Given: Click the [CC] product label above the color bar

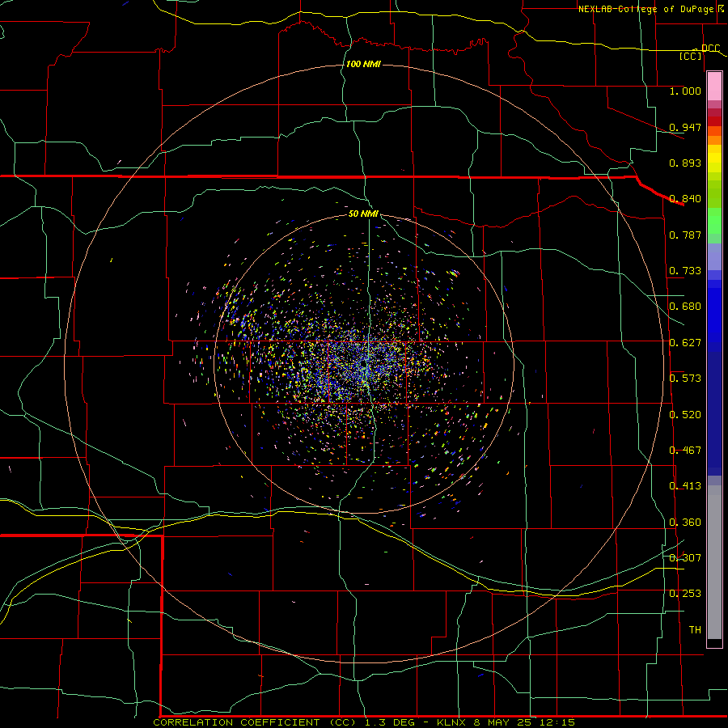Looking at the screenshot, I should (691, 56).
